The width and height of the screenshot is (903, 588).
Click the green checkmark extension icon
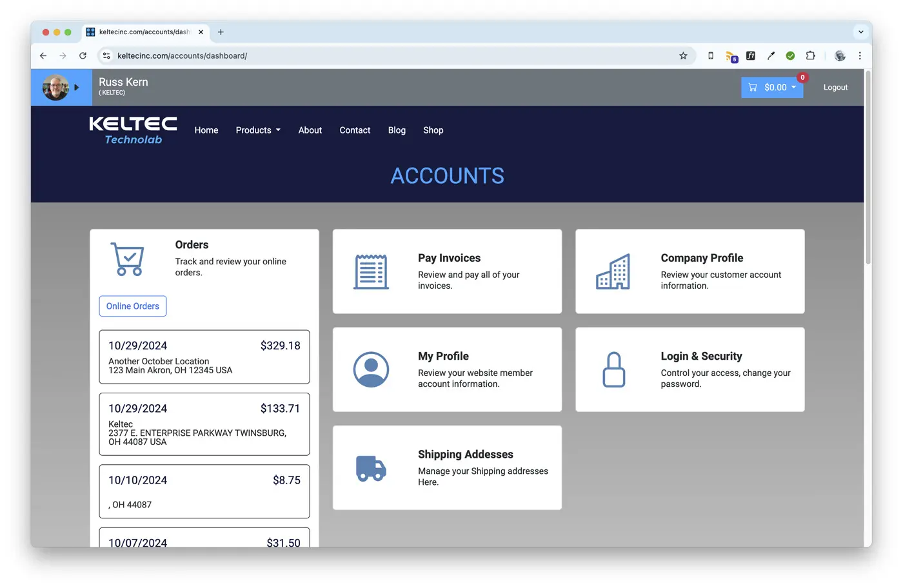coord(790,55)
